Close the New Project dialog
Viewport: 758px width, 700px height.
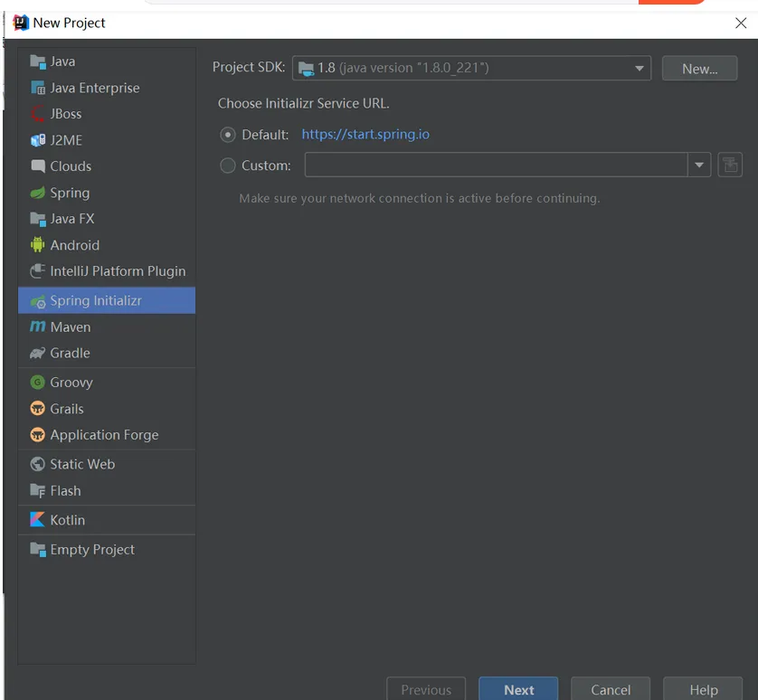pos(741,23)
